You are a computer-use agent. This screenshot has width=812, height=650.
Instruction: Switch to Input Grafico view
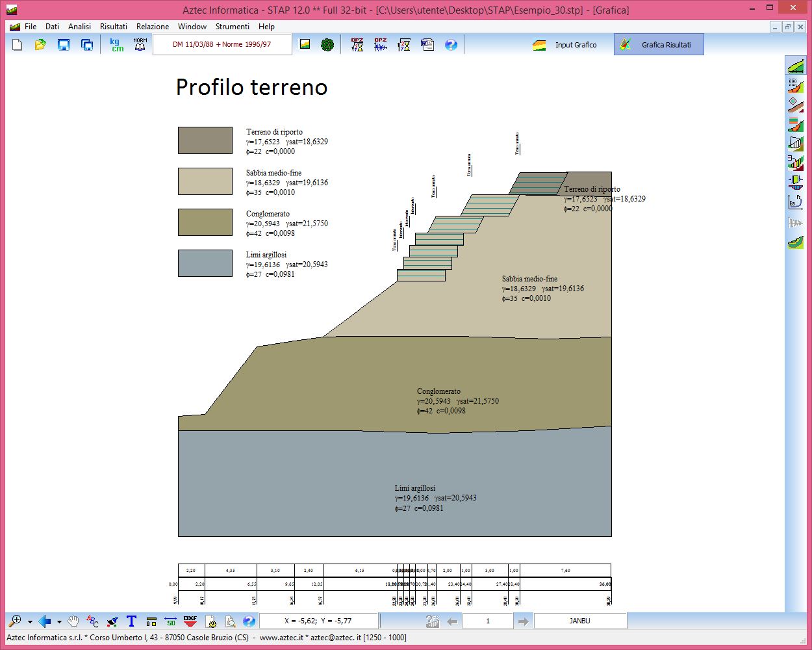[x=566, y=45]
